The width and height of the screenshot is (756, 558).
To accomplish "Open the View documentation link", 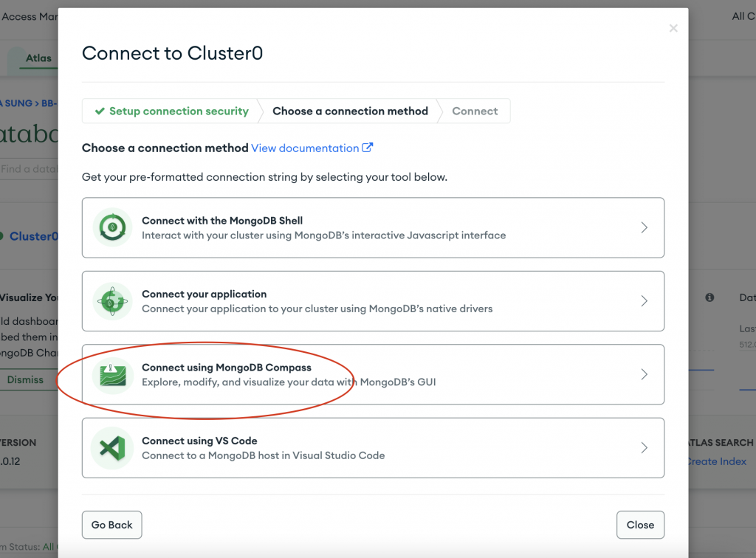I will tap(305, 148).
